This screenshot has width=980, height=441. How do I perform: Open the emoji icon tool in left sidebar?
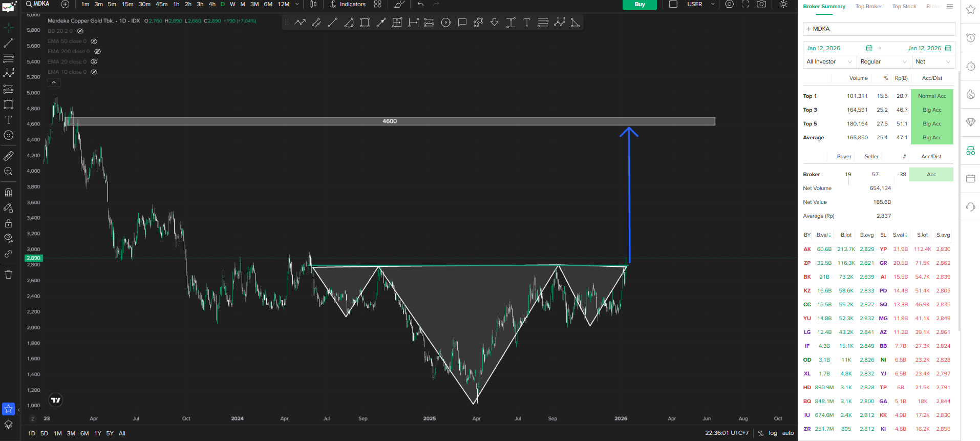click(x=9, y=135)
